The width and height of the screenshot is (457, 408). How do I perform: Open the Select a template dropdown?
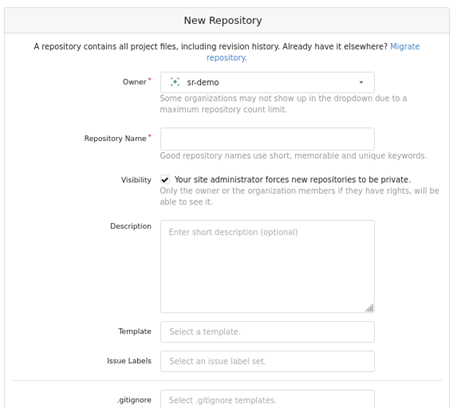(x=267, y=332)
